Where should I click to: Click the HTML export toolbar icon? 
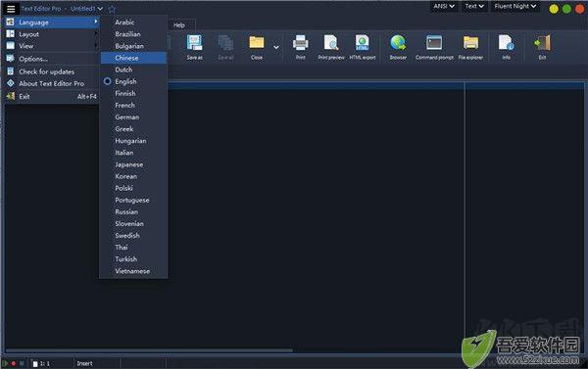pyautogui.click(x=363, y=47)
